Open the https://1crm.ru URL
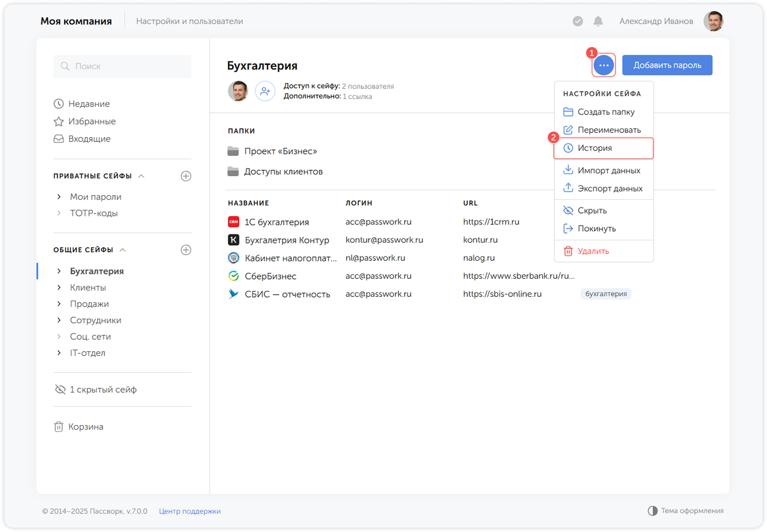This screenshot has height=532, width=767. coord(491,222)
